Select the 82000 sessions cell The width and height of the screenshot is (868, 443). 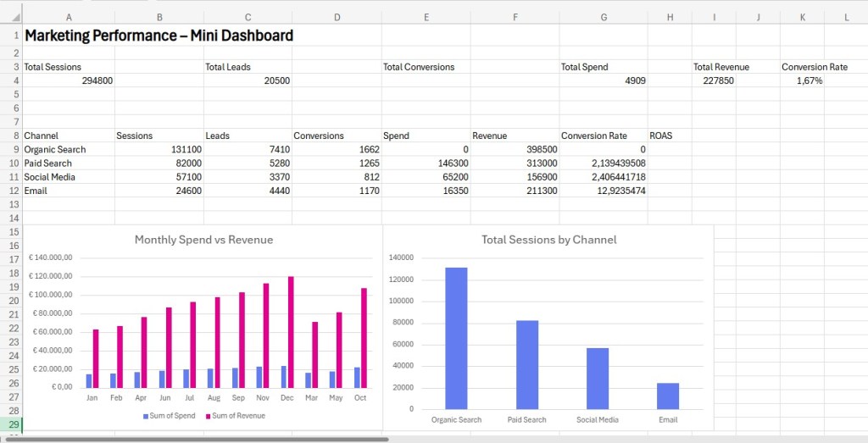pos(159,163)
